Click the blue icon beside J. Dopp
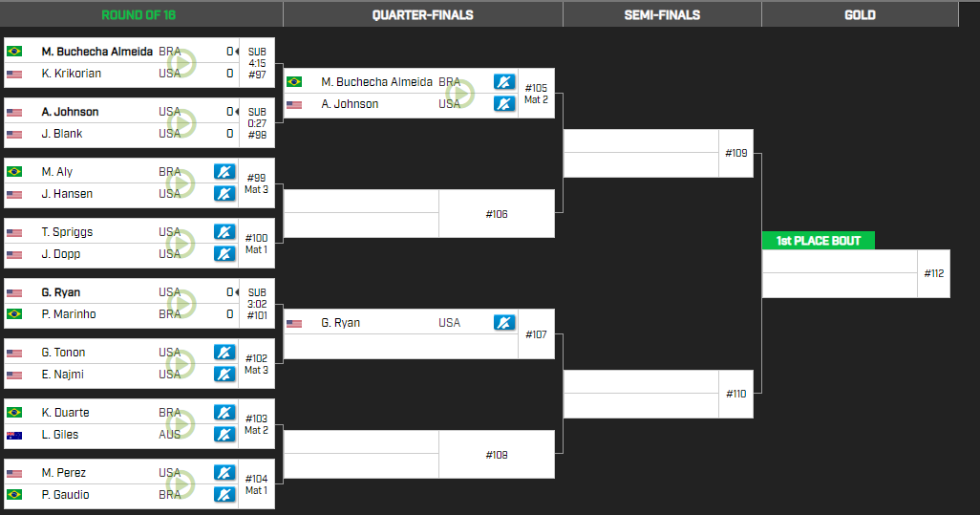980x515 pixels. click(224, 254)
